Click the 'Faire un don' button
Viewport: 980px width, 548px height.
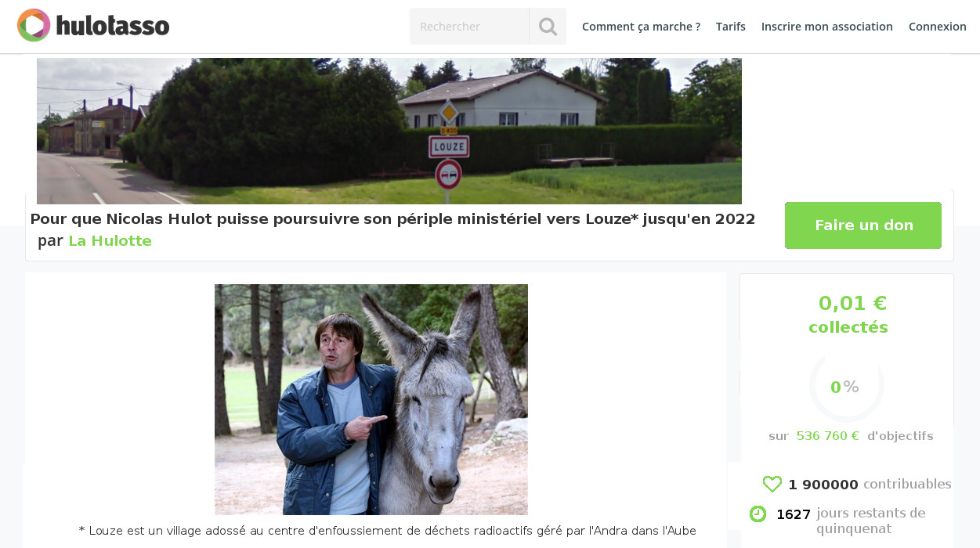point(863,225)
